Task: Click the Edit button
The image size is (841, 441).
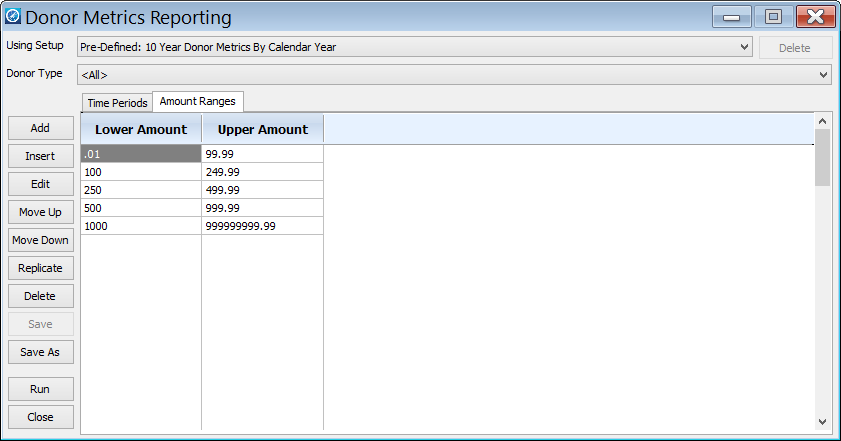Action: (41, 184)
